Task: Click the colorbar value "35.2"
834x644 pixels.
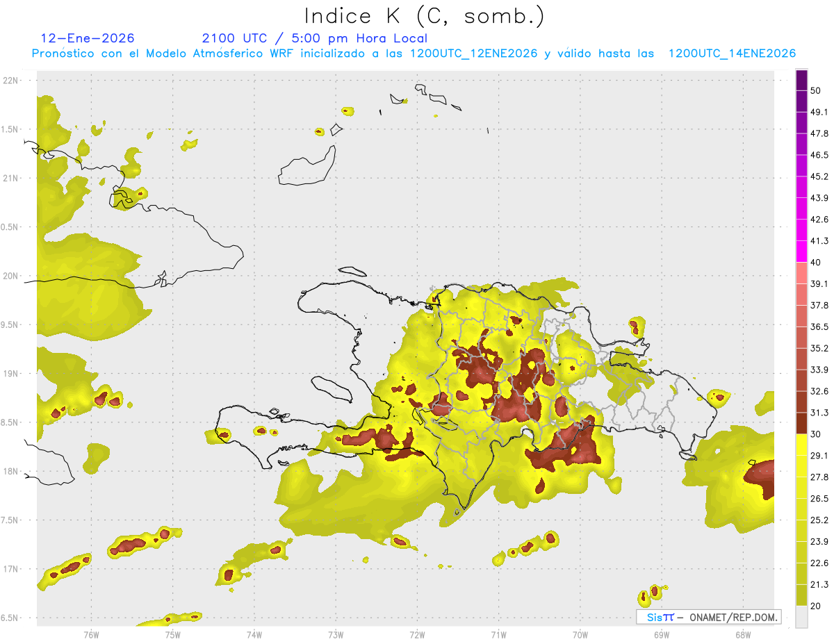Action: (820, 348)
